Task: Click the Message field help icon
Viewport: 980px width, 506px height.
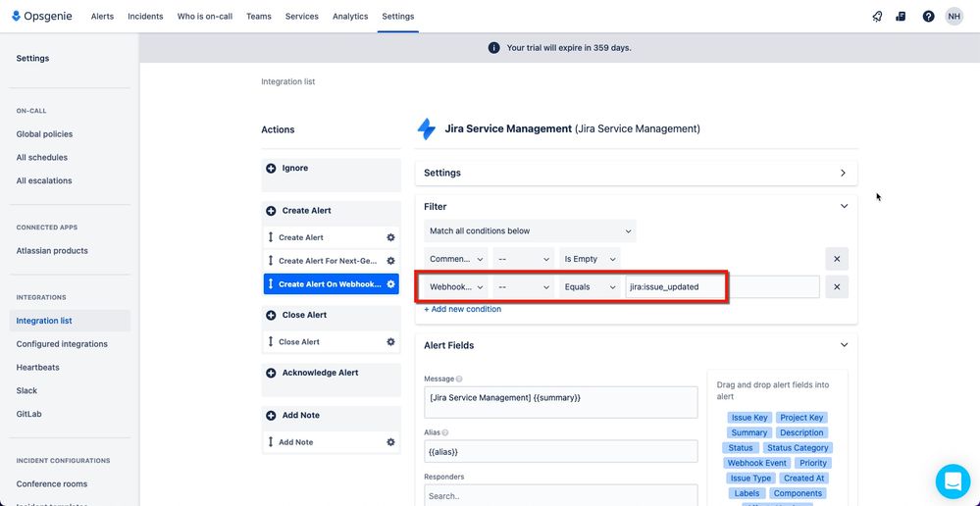Action: coord(459,379)
